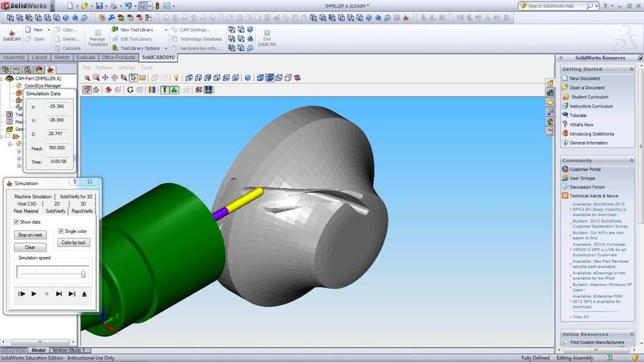This screenshot has width=644, height=362.
Task: Click the DisplayManager color ball tab icon
Action: click(39, 69)
